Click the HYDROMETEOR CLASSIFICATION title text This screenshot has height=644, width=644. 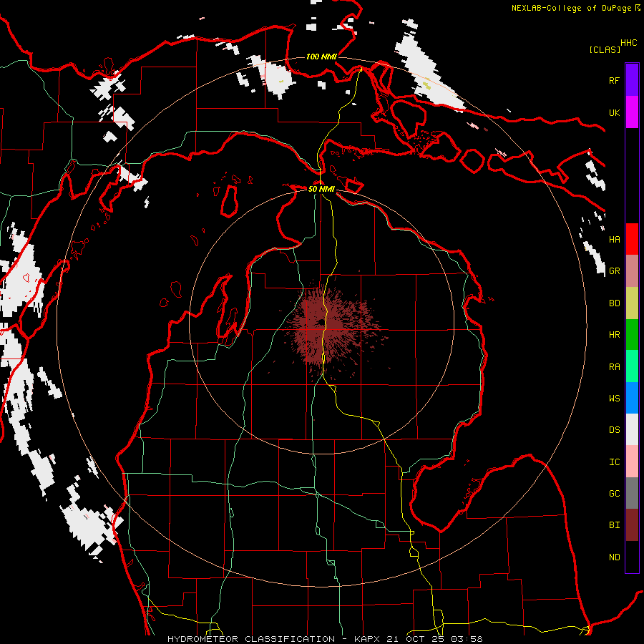point(251,639)
